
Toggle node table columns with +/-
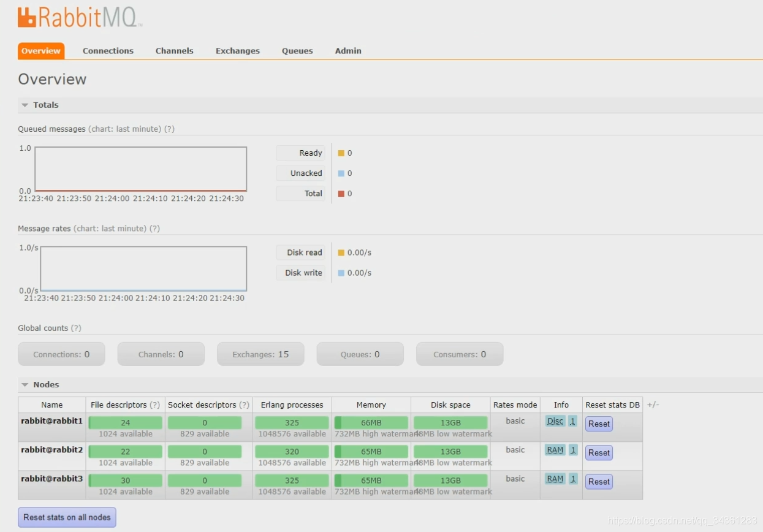click(653, 405)
